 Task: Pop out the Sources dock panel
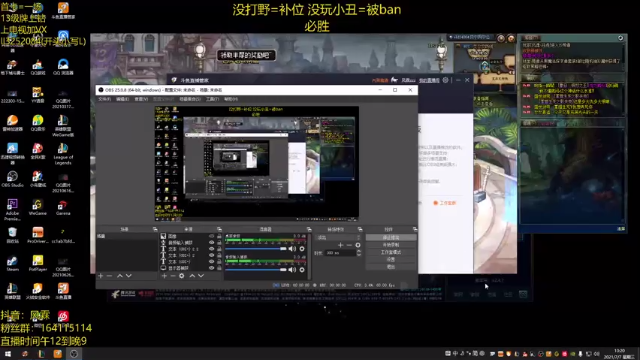tap(219, 229)
